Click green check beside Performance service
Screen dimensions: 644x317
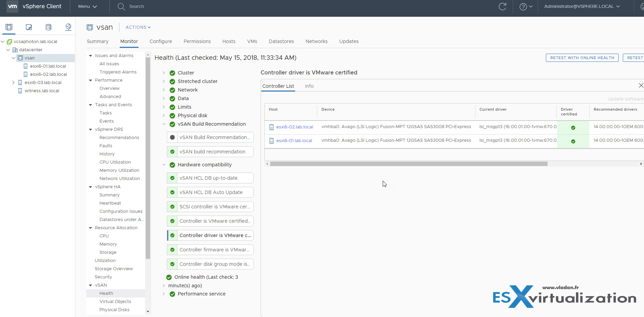(x=172, y=294)
